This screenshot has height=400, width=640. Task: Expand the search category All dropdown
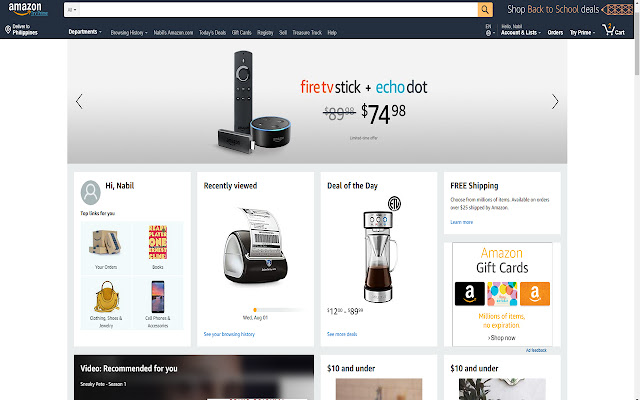pyautogui.click(x=72, y=10)
